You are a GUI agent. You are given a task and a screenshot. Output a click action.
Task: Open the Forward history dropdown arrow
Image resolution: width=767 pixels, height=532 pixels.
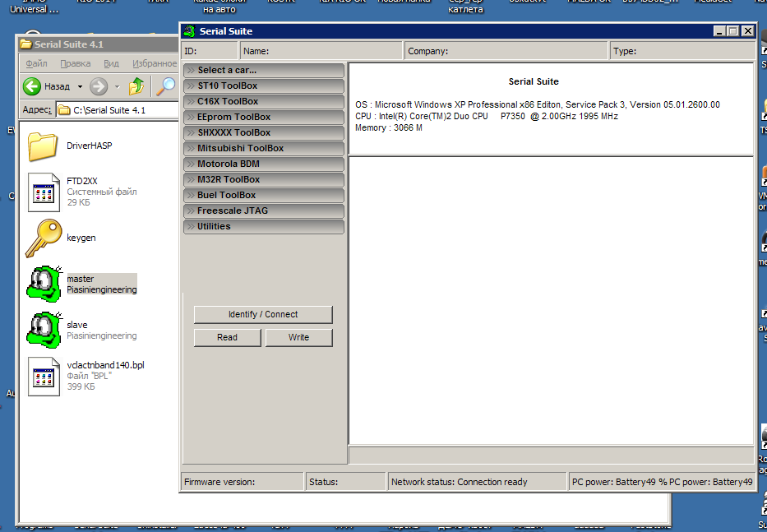[x=117, y=87]
